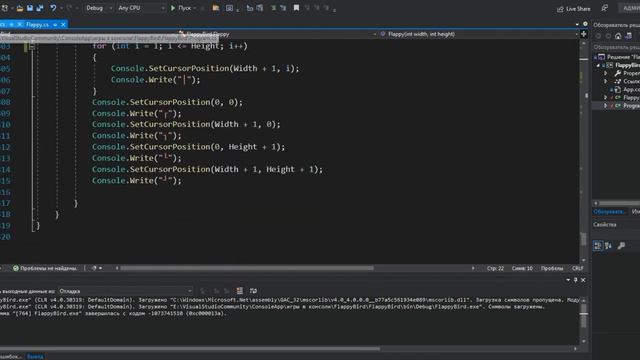Select the solution root node Решение
Image resolution: width=640 pixels, height=360 pixels.
click(623, 57)
